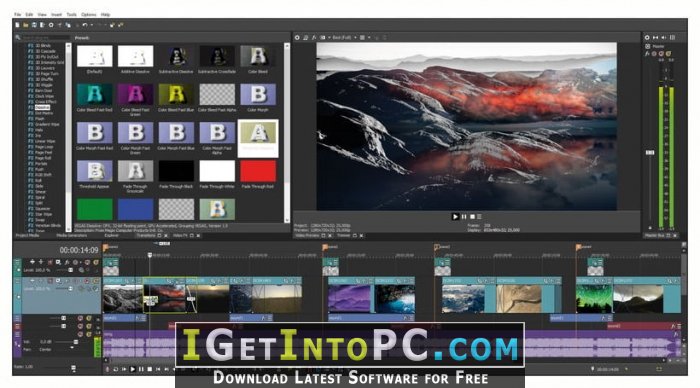Toggle Mute on the bottom audio track
This screenshot has width=700, height=388.
click(80, 334)
